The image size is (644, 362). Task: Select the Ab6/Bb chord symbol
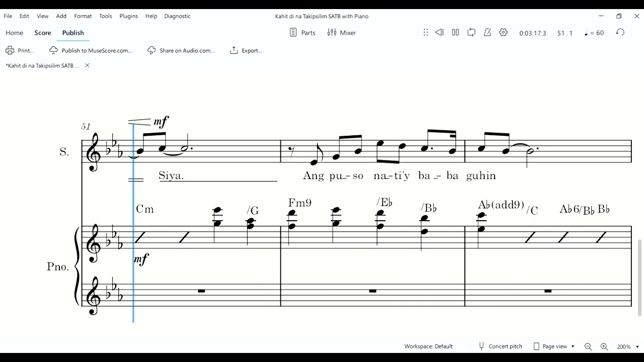pyautogui.click(x=577, y=210)
